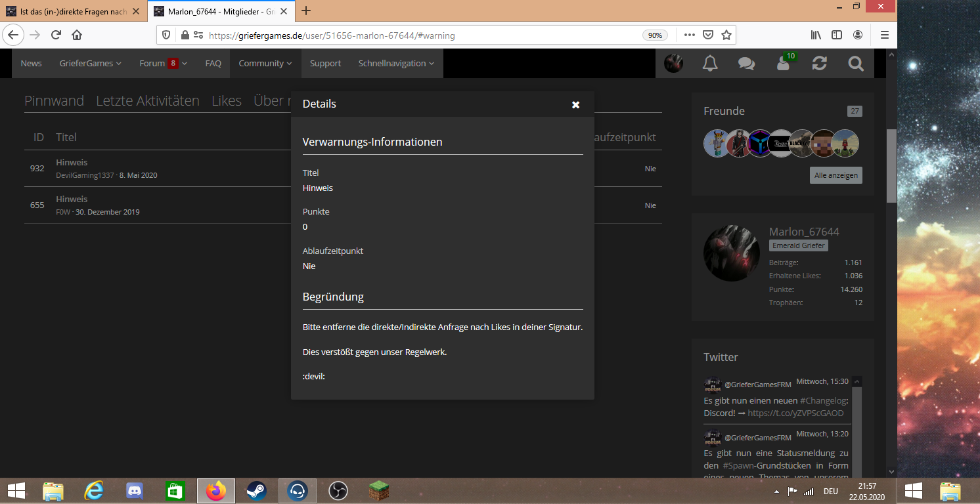Switch to the Likes profile tab
Screen dimensions: 980x504
227,100
